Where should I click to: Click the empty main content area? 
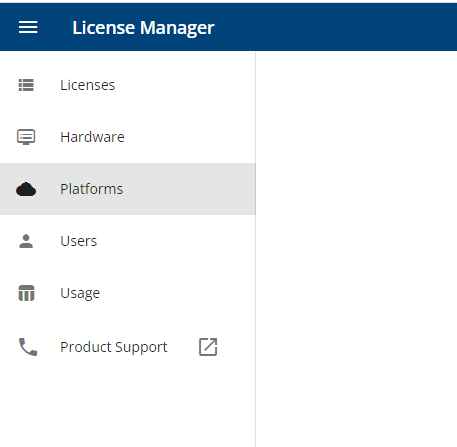[x=356, y=249]
